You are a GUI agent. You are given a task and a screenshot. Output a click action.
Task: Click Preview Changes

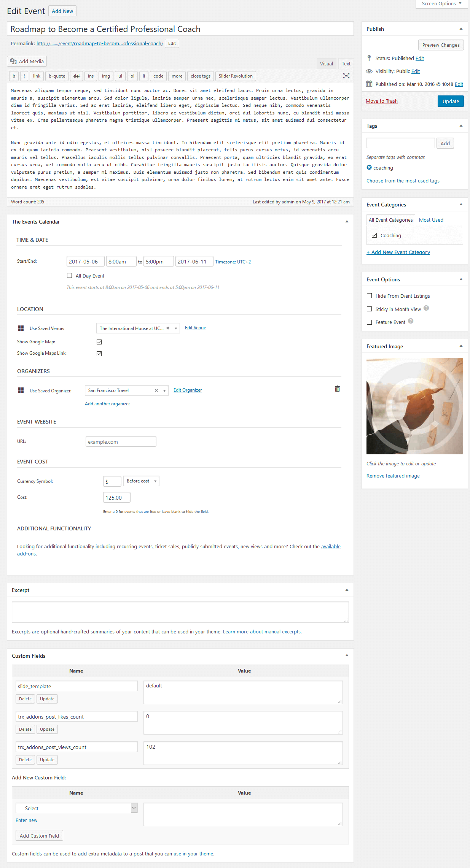(x=441, y=45)
